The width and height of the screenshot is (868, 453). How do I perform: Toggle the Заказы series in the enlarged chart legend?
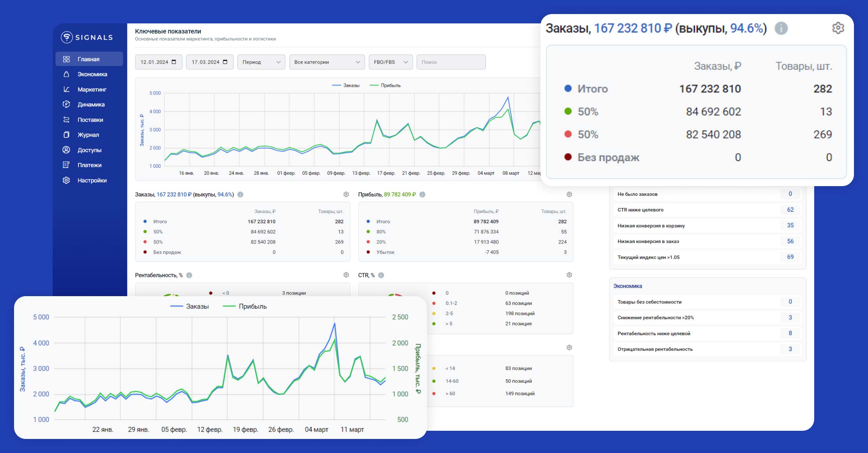click(190, 306)
